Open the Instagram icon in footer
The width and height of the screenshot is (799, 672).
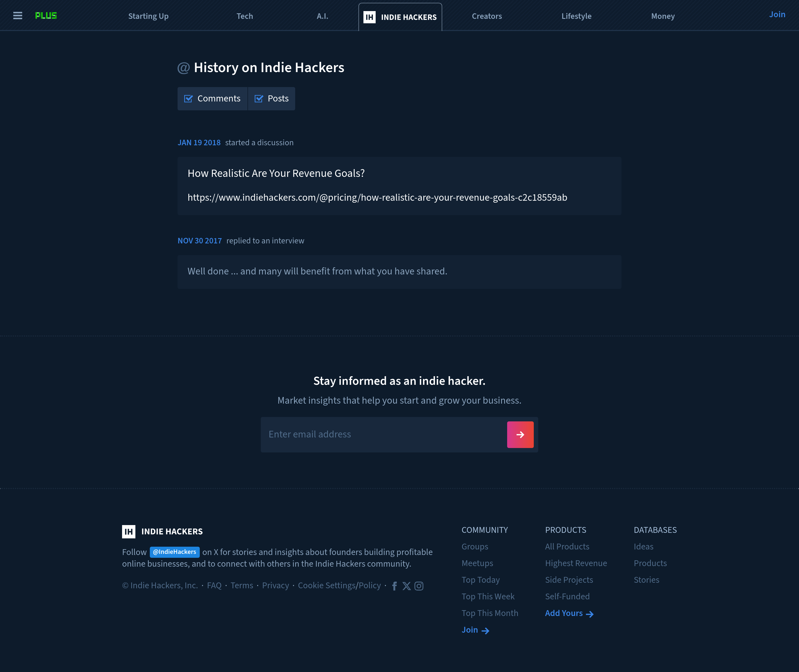(x=419, y=586)
